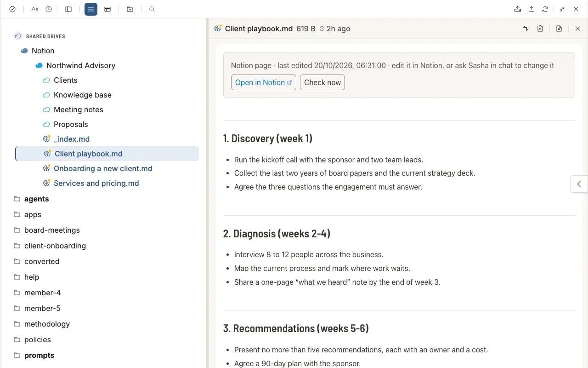Open the member-4 folder

pos(42,293)
